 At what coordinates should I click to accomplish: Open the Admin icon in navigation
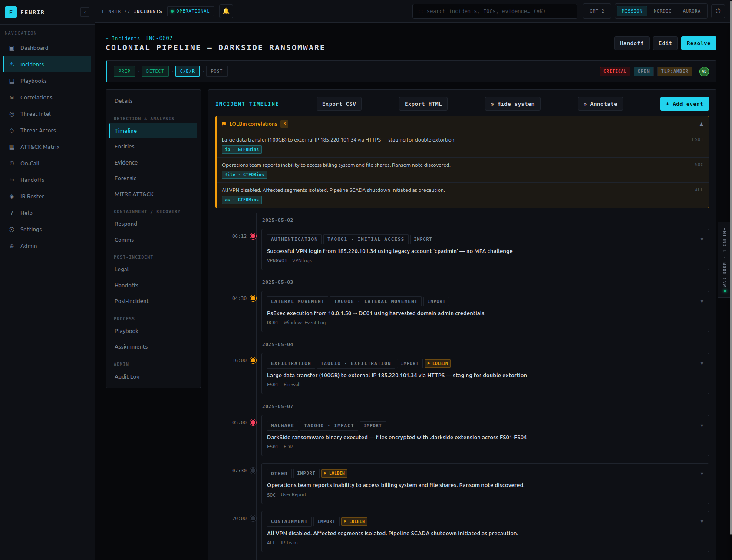click(12, 246)
